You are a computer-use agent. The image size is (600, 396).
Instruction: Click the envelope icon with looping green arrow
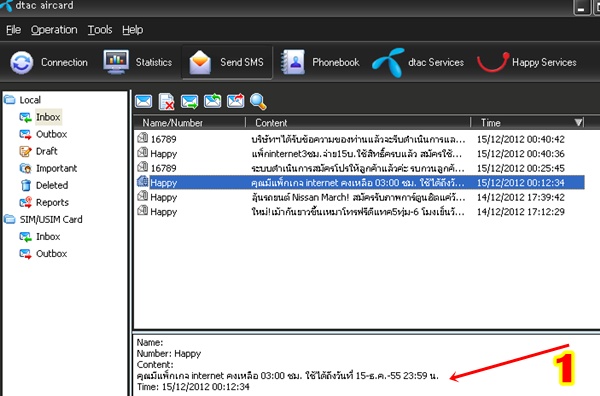click(x=212, y=102)
